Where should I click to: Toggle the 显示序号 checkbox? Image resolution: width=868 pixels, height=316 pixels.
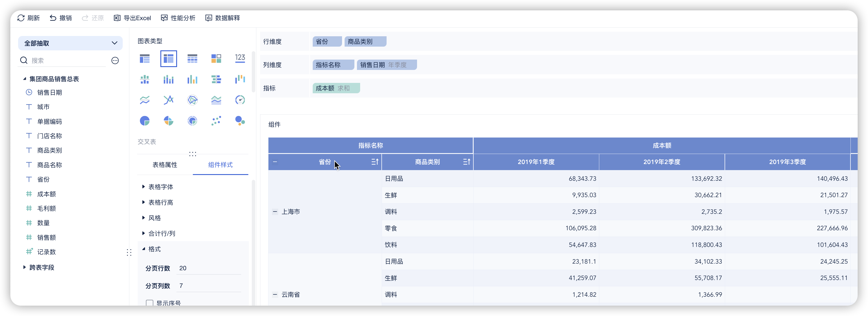coord(150,303)
